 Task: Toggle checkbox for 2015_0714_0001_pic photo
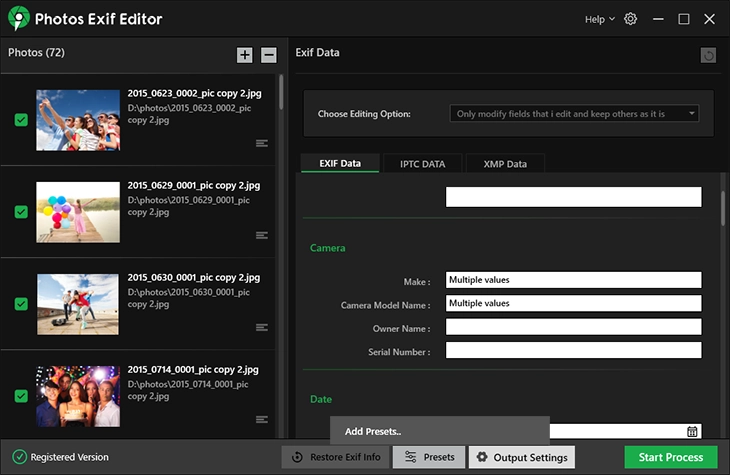[21, 396]
